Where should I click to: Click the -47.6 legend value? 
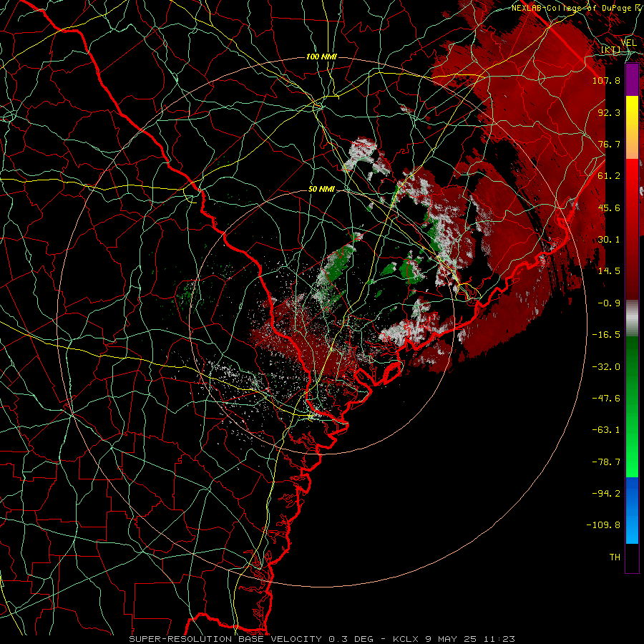pos(606,399)
